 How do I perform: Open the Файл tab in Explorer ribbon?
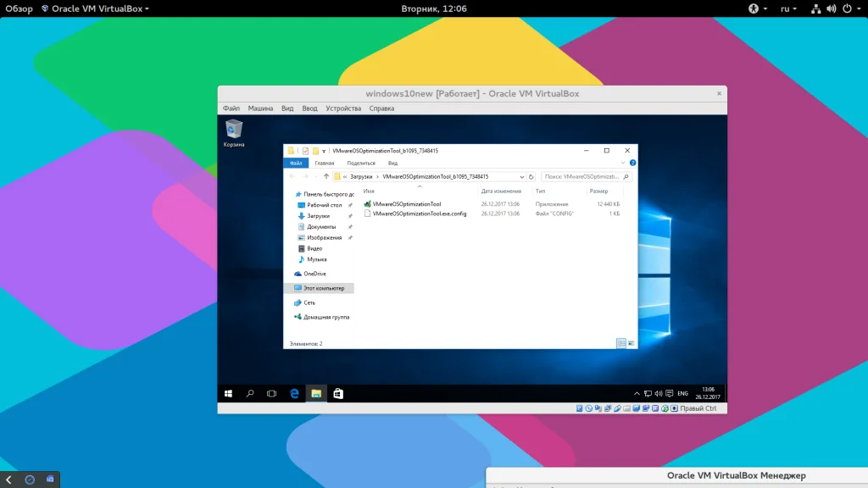(x=296, y=163)
